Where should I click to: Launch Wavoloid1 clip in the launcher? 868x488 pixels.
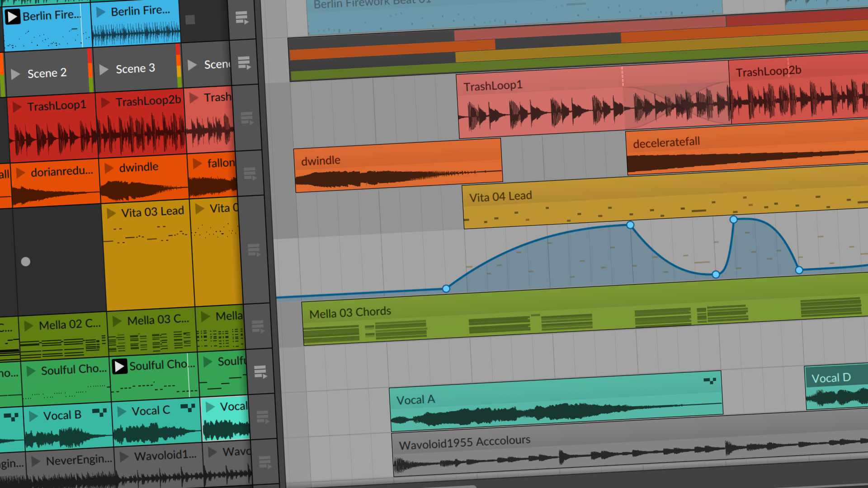pyautogui.click(x=124, y=456)
